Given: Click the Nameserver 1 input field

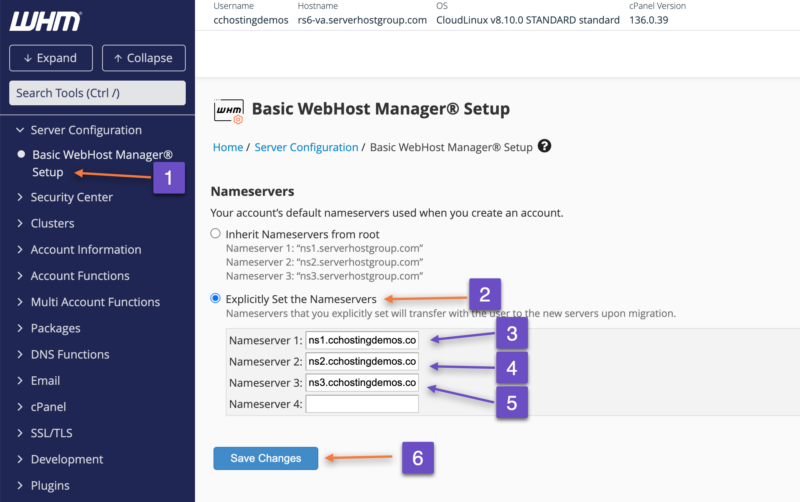Looking at the screenshot, I should 362,340.
